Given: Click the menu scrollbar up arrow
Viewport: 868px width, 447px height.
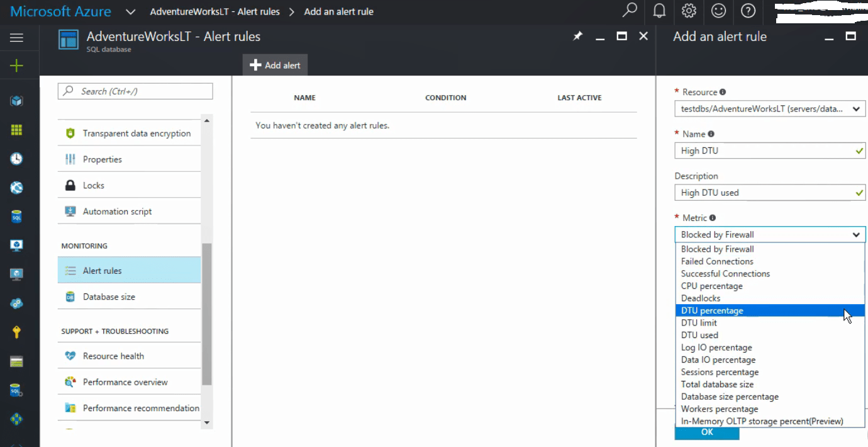Looking at the screenshot, I should tap(207, 120).
